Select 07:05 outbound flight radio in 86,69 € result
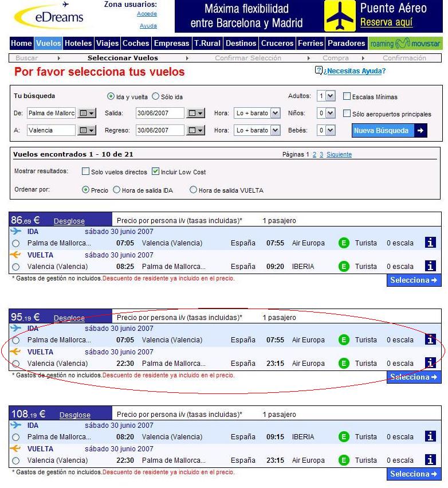448x488 pixels. (16, 243)
